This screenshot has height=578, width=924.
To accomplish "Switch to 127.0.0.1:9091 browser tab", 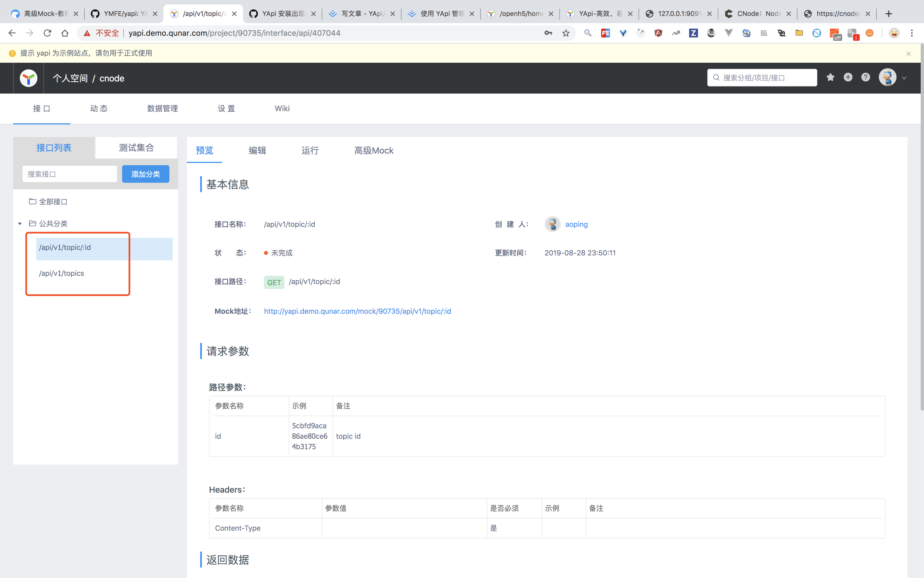I will pyautogui.click(x=679, y=14).
